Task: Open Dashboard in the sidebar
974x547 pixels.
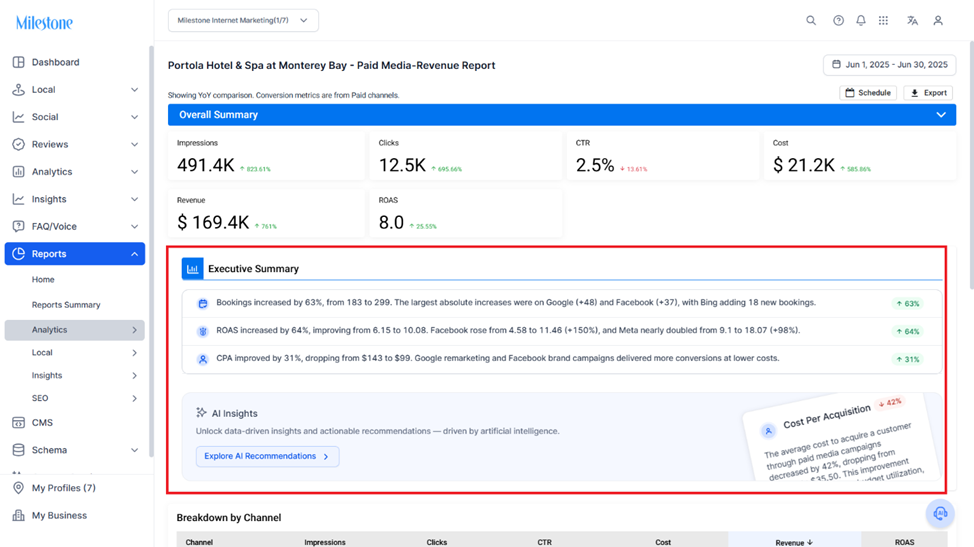Action: point(55,62)
